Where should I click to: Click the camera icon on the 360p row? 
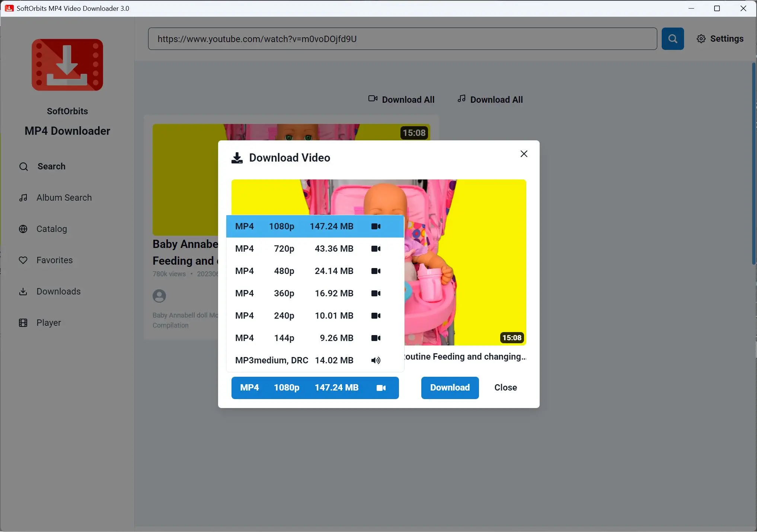pyautogui.click(x=376, y=293)
